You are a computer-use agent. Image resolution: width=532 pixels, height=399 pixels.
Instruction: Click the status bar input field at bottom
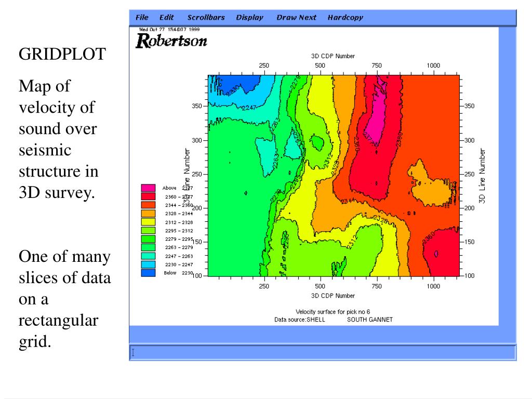point(323,353)
